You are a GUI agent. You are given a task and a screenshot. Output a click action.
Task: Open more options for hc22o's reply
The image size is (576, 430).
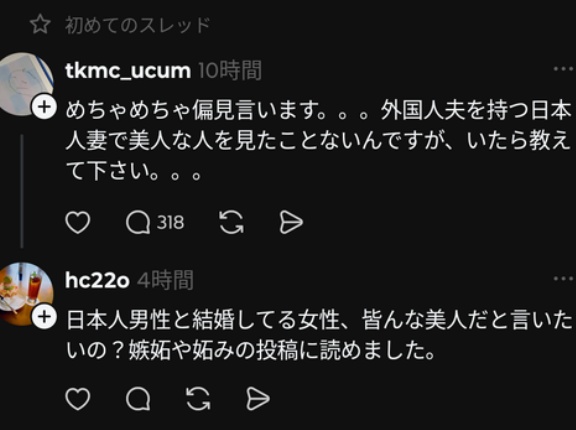click(x=564, y=279)
